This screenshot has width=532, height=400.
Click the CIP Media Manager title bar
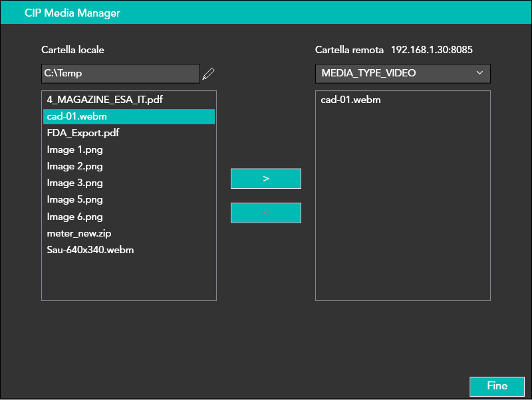click(266, 13)
